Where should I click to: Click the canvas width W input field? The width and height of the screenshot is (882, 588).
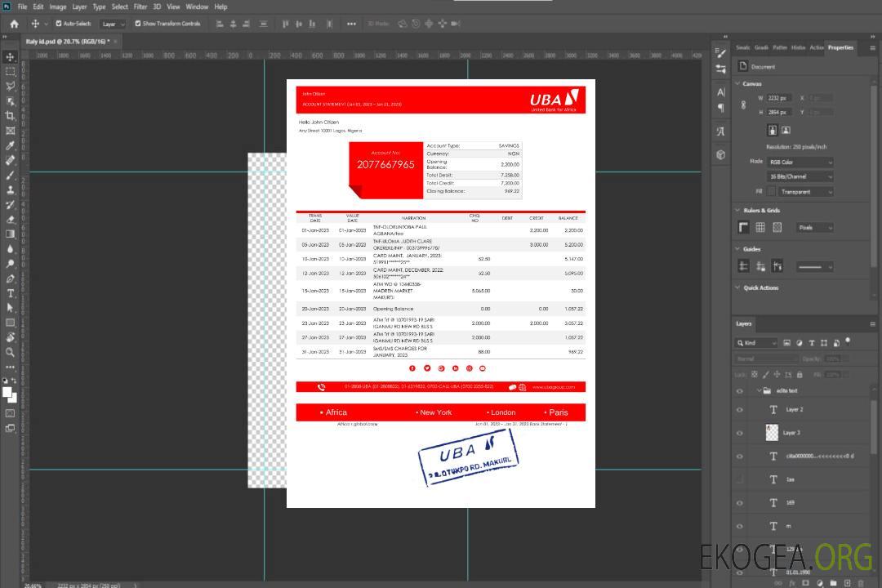(x=779, y=98)
